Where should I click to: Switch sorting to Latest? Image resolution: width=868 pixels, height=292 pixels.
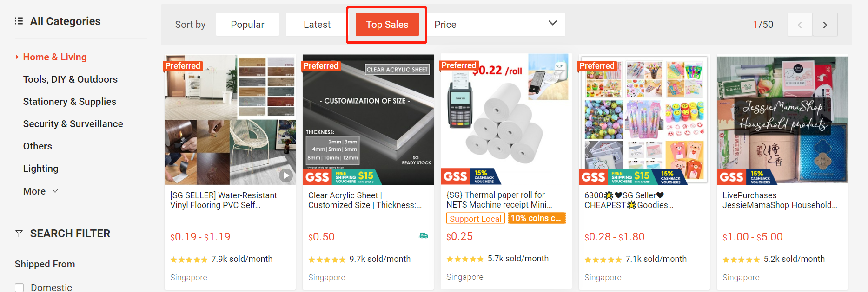317,24
